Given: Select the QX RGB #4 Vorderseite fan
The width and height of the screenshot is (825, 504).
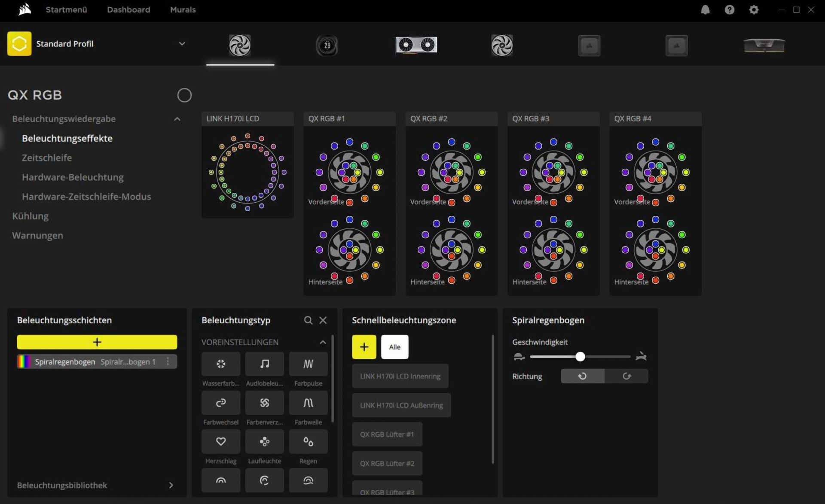Looking at the screenshot, I should [655, 172].
